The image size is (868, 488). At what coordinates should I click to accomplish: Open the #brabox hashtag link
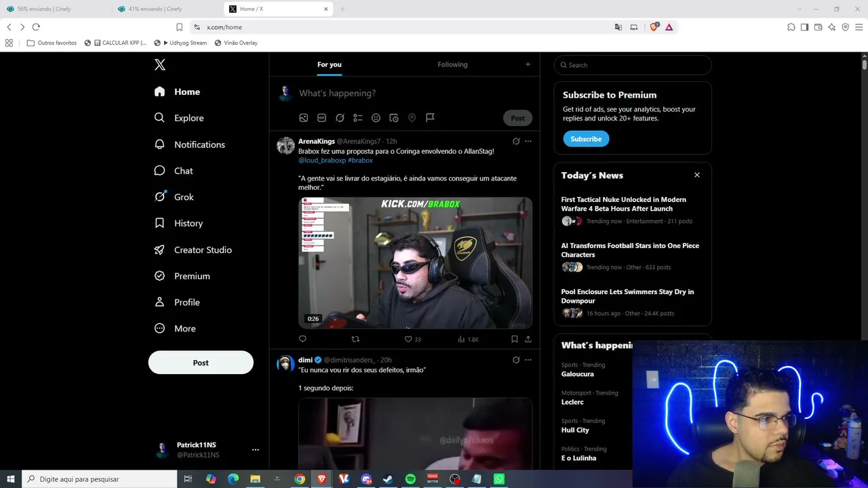pos(360,161)
